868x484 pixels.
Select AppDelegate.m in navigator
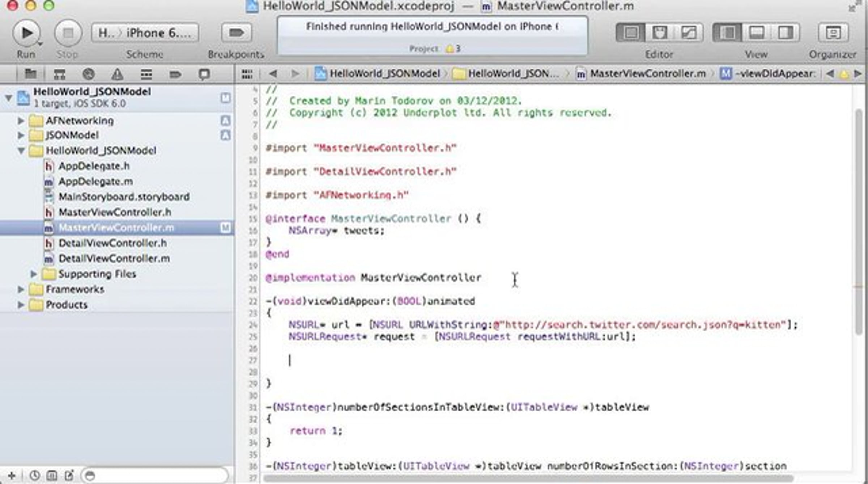tap(95, 181)
